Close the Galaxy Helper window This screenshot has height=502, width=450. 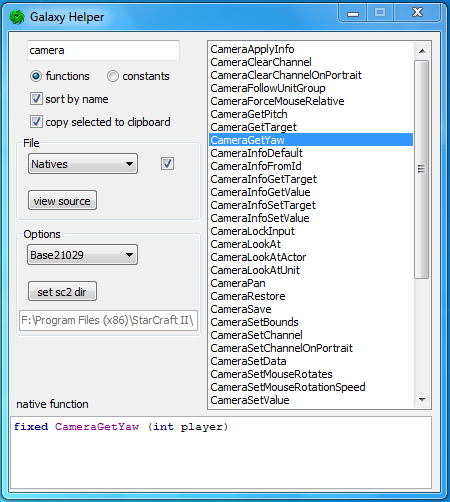(x=417, y=13)
